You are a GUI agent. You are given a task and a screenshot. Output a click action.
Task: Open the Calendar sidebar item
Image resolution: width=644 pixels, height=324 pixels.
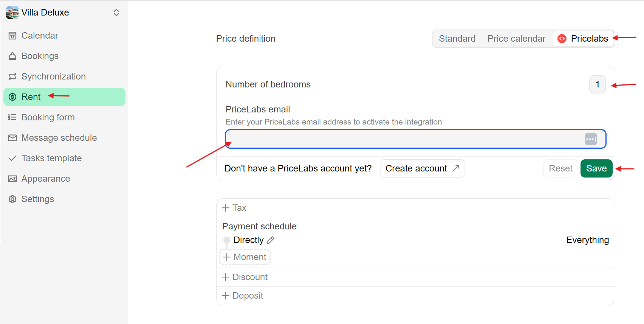(64, 36)
